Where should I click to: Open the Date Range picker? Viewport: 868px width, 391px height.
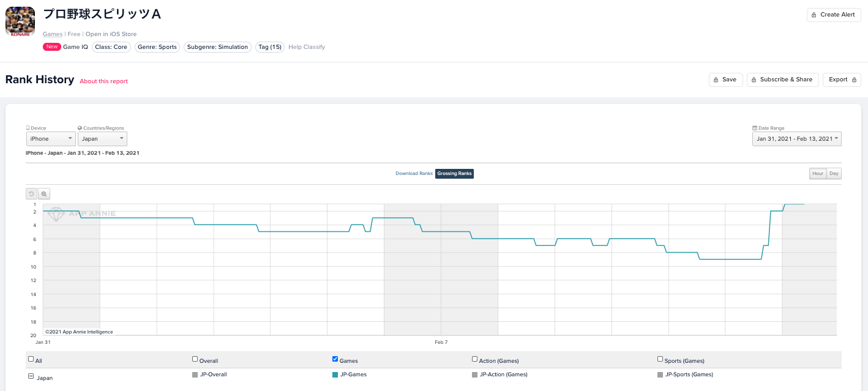click(x=797, y=139)
